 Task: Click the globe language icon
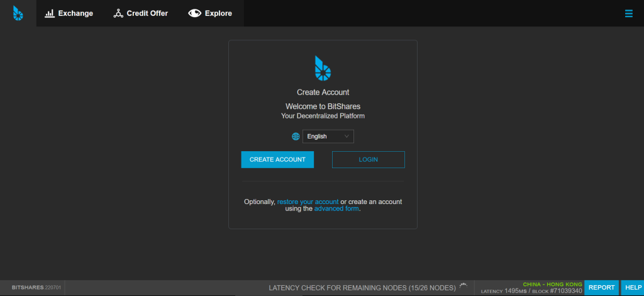(x=296, y=136)
